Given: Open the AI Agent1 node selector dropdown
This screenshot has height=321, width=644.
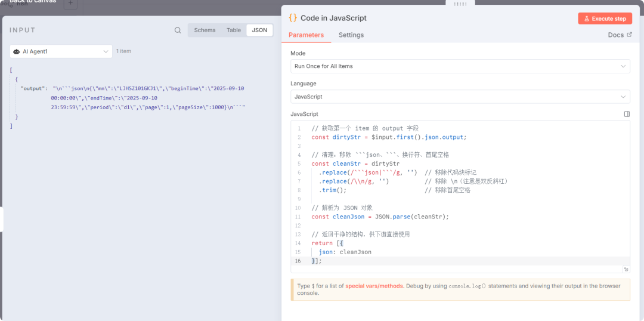Looking at the screenshot, I should click(61, 51).
